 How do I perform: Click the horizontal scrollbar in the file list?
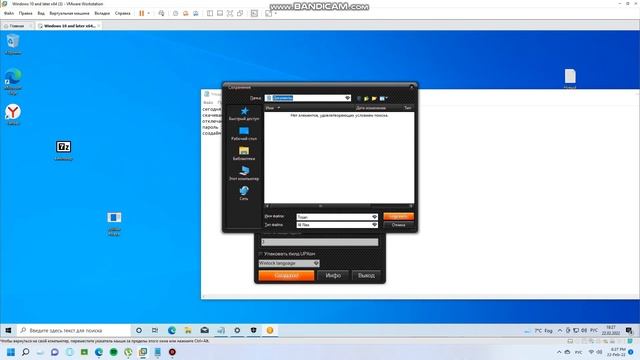[x=339, y=206]
